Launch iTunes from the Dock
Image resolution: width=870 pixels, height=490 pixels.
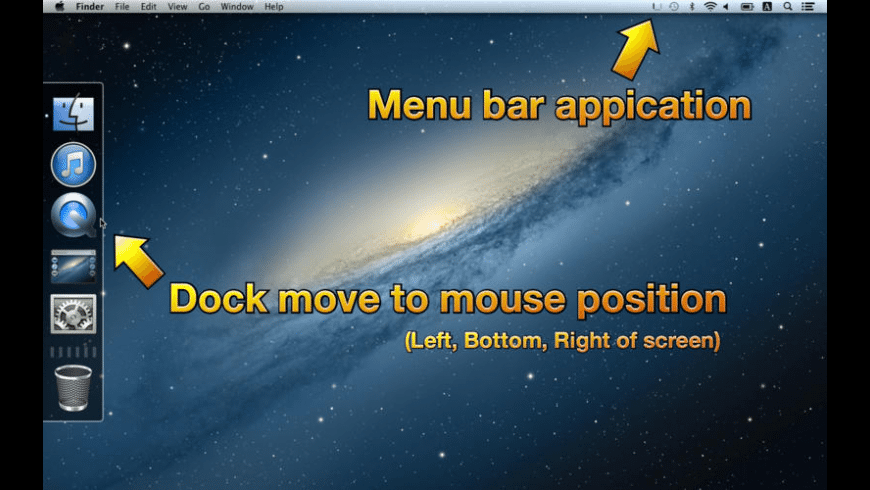point(73,164)
